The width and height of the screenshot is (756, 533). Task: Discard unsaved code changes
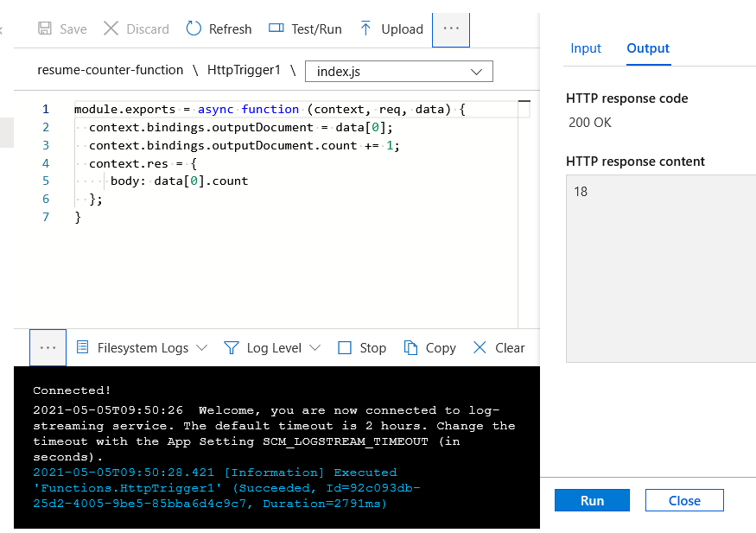[x=136, y=29]
